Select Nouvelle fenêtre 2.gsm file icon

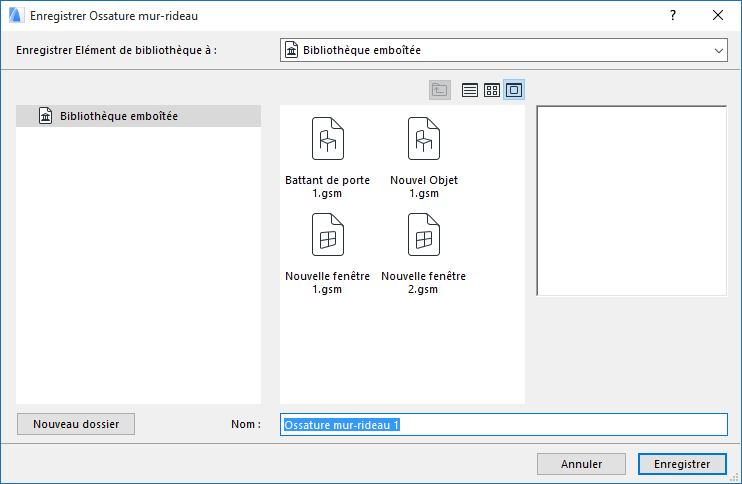[x=424, y=235]
